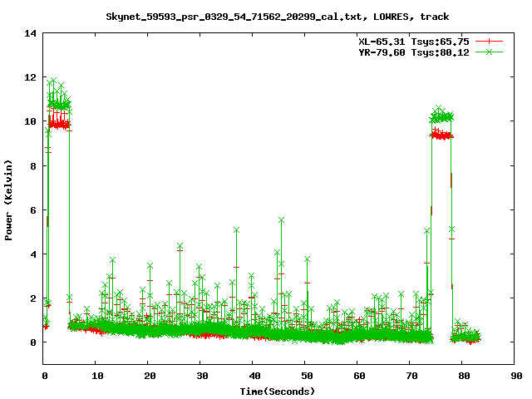Click x-axis tick label 40
The image size is (532, 399).
(254, 376)
